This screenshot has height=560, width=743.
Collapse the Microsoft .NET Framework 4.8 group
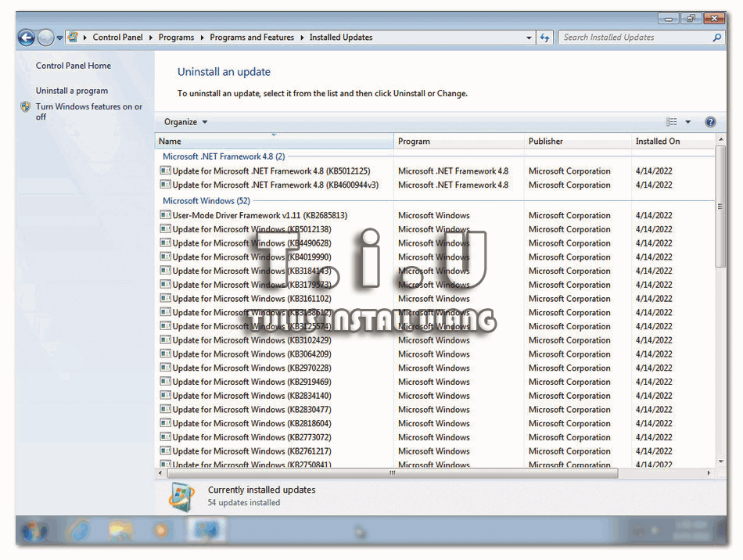pos(224,157)
